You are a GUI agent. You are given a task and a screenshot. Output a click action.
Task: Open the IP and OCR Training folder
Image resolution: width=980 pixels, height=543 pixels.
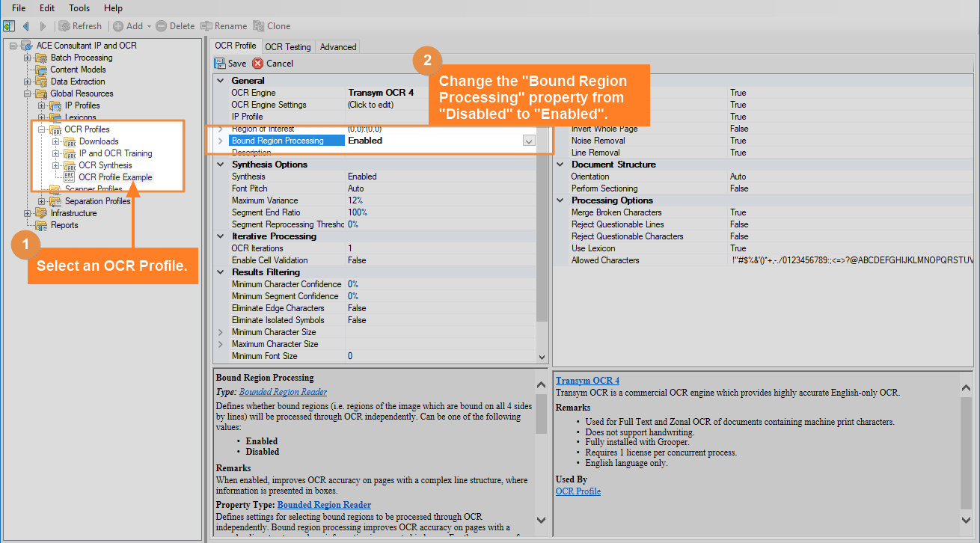[x=115, y=153]
